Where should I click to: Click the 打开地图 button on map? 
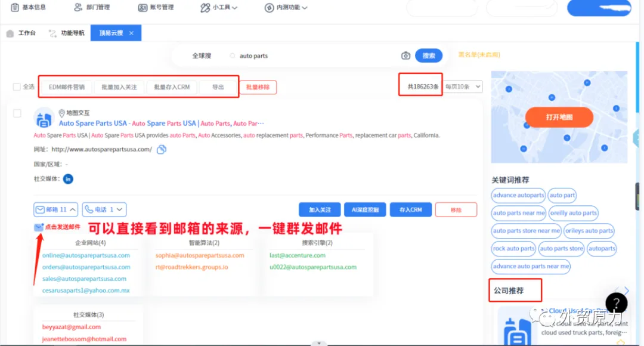559,117
